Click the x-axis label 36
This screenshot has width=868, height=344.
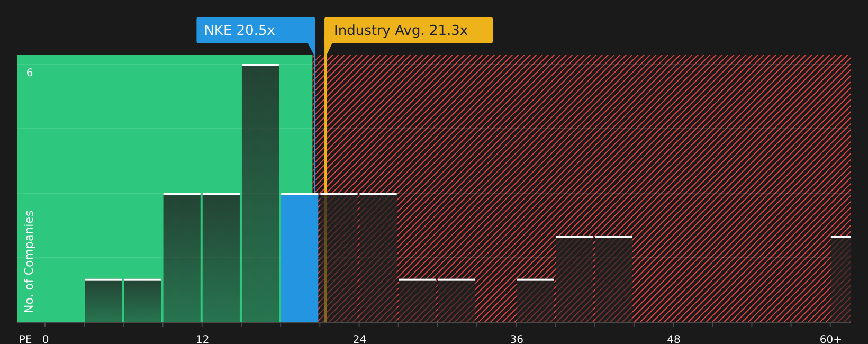[517, 339]
